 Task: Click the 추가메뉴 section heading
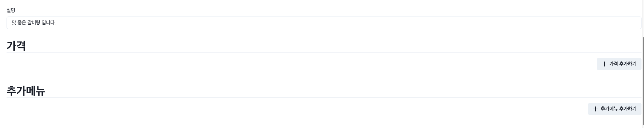point(26,91)
